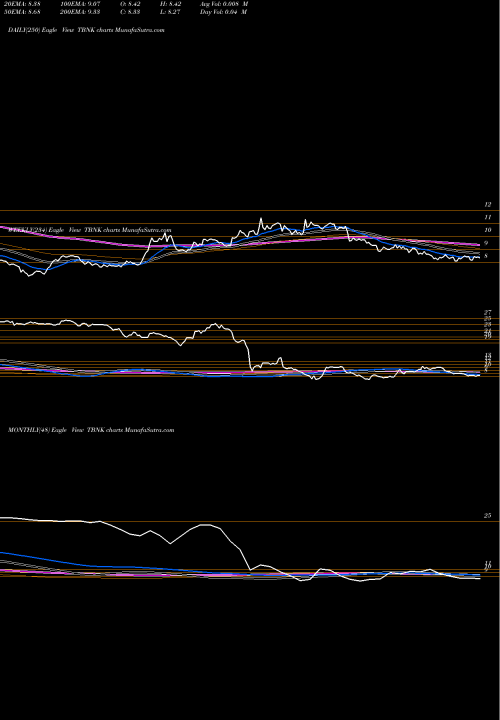The width and height of the screenshot is (500, 720).
Task: Click the 200EMA value label
Action: tap(80, 12)
